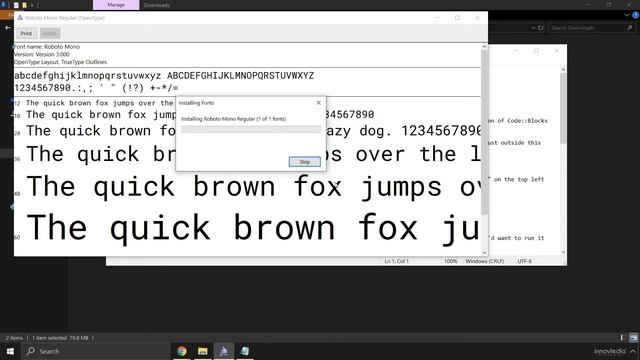The height and width of the screenshot is (360, 640).
Task: Click the Print button in font viewer
Action: pos(26,33)
